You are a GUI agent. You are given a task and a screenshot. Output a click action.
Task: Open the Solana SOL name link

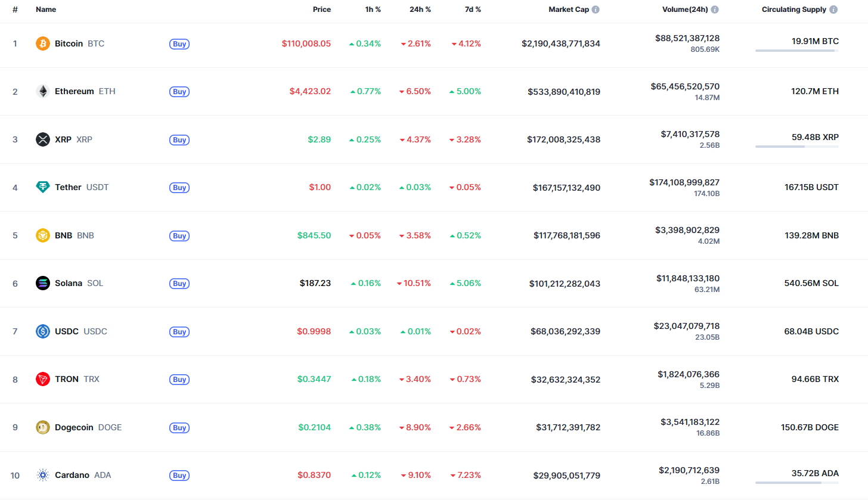click(79, 283)
